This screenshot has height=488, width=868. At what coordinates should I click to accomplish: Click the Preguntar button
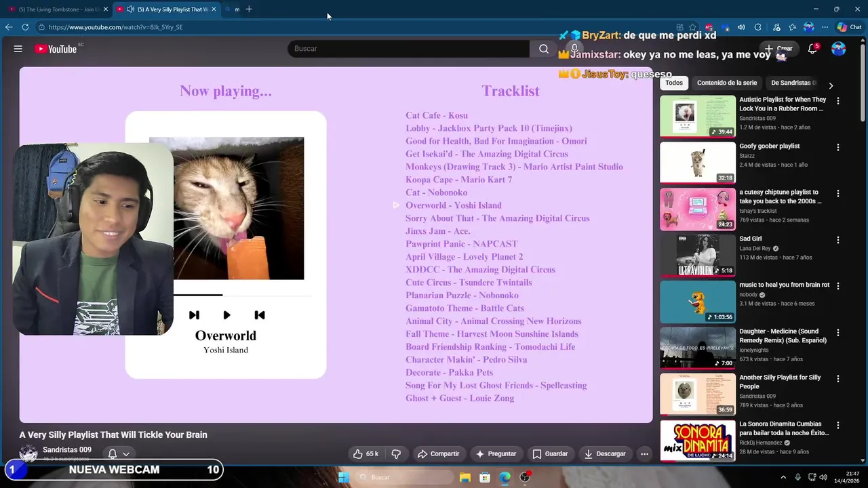pos(496,453)
